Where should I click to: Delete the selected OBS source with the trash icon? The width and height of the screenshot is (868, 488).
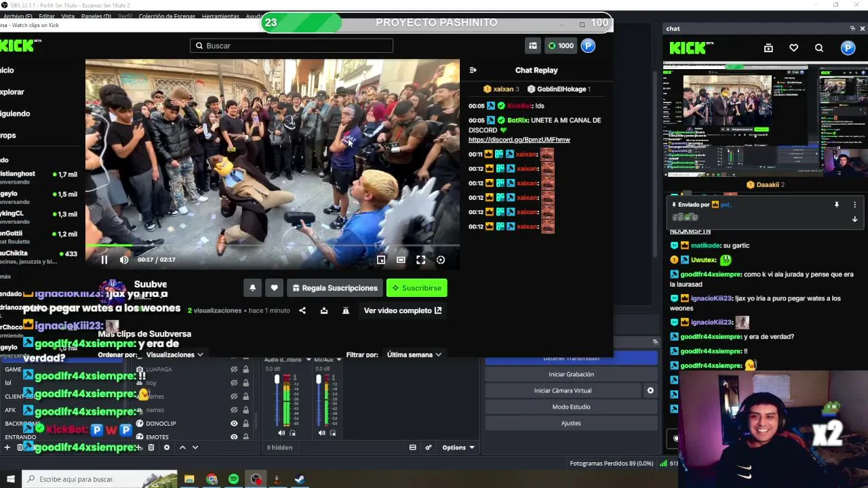point(151,447)
